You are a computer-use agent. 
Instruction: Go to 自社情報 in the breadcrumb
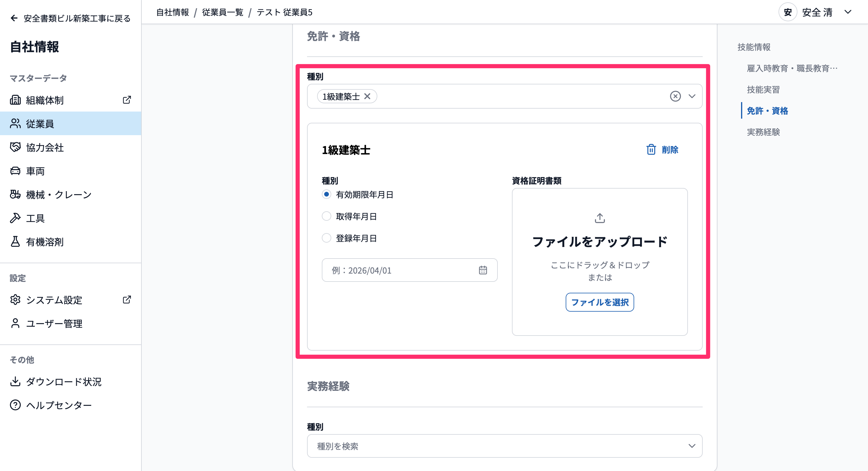172,12
